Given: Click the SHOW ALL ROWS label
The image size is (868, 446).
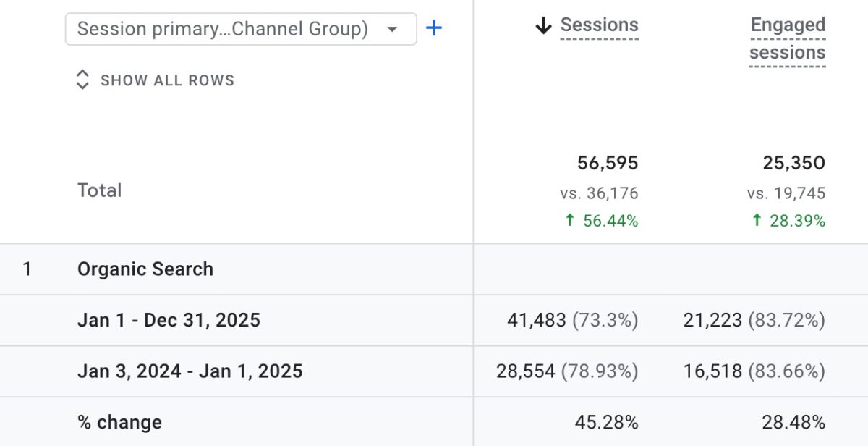Looking at the screenshot, I should point(168,80).
